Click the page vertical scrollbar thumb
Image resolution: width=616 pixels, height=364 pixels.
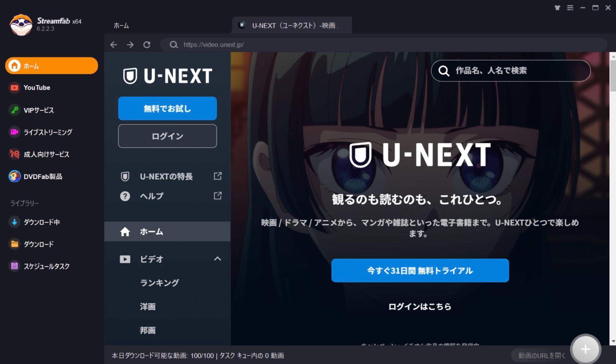coord(613,76)
